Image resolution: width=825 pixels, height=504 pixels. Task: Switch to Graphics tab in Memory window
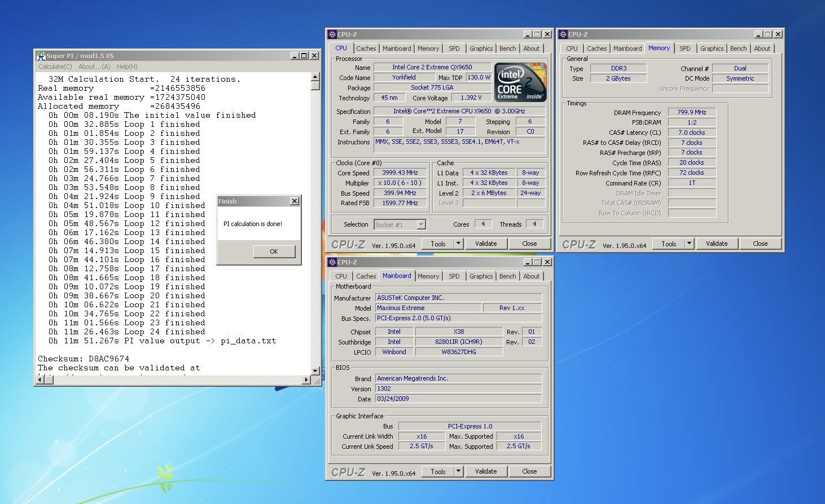point(712,48)
